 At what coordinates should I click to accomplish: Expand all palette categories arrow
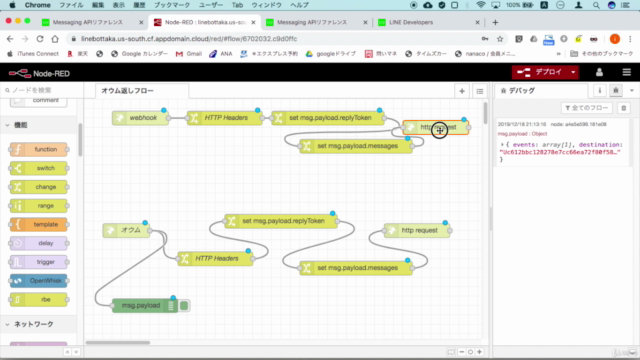76,352
